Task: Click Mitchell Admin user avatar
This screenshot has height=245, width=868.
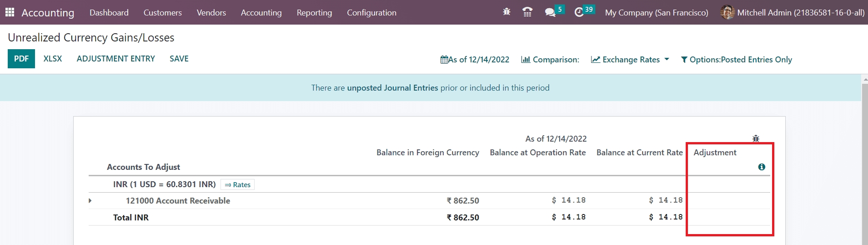Action: click(728, 12)
